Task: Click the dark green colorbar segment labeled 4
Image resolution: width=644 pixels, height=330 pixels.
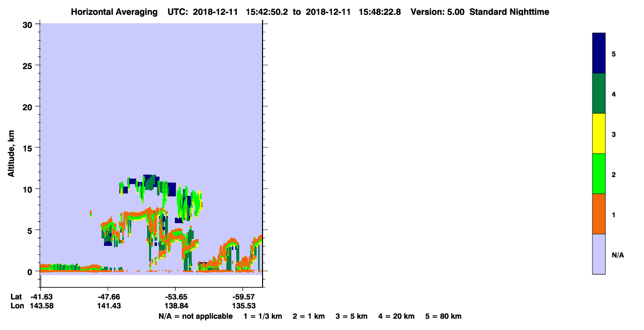Action: pyautogui.click(x=599, y=94)
